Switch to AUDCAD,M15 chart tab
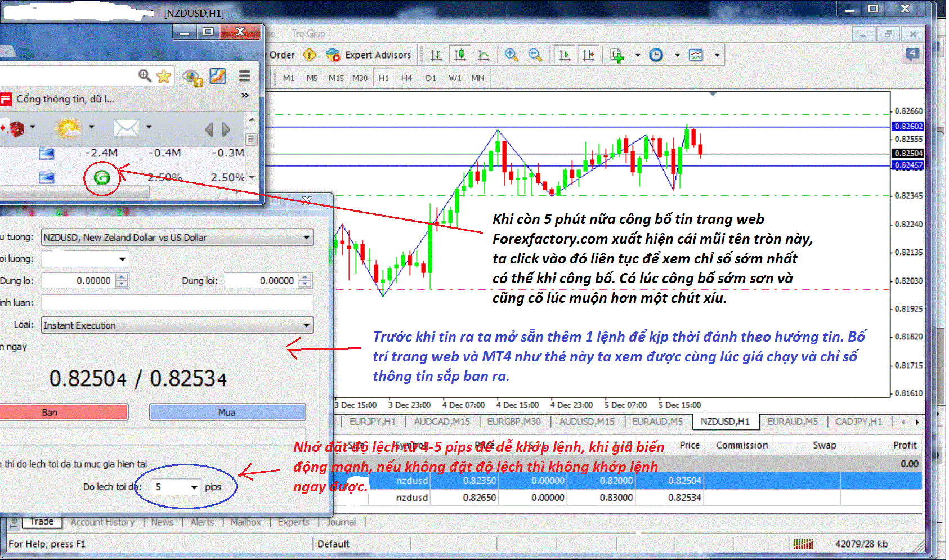This screenshot has height=560, width=949. point(442,422)
